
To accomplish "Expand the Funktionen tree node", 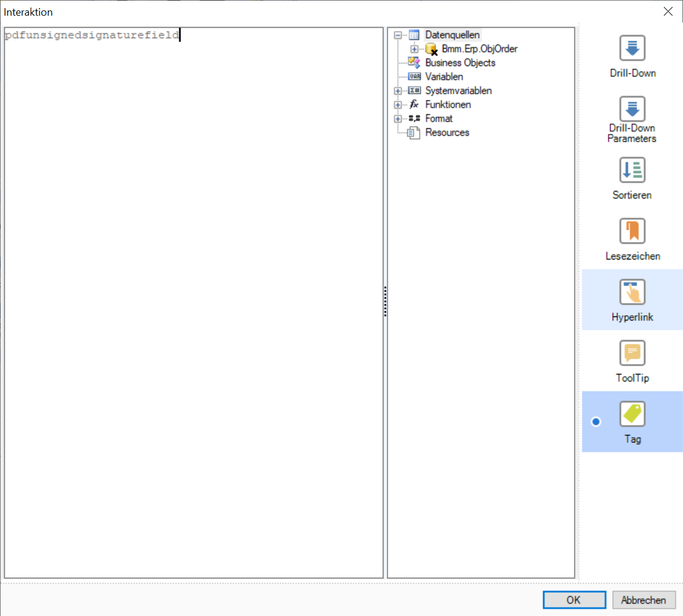I will 398,105.
